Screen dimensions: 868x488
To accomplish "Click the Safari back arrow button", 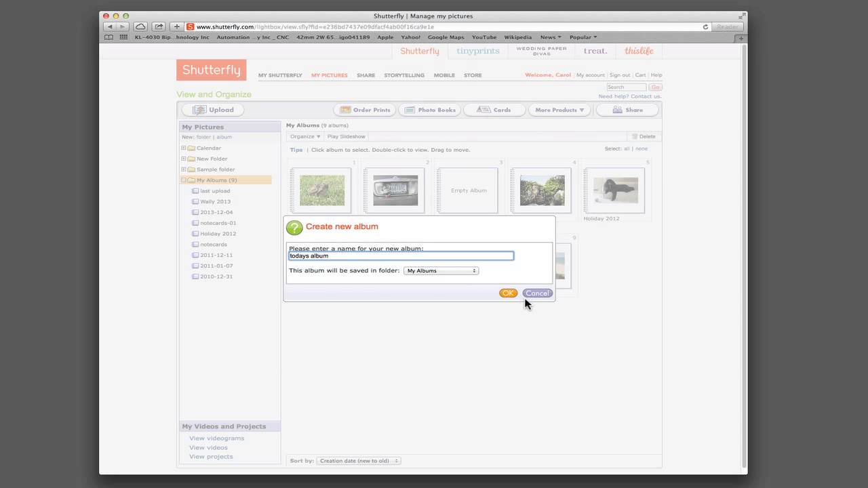I will coord(110,27).
